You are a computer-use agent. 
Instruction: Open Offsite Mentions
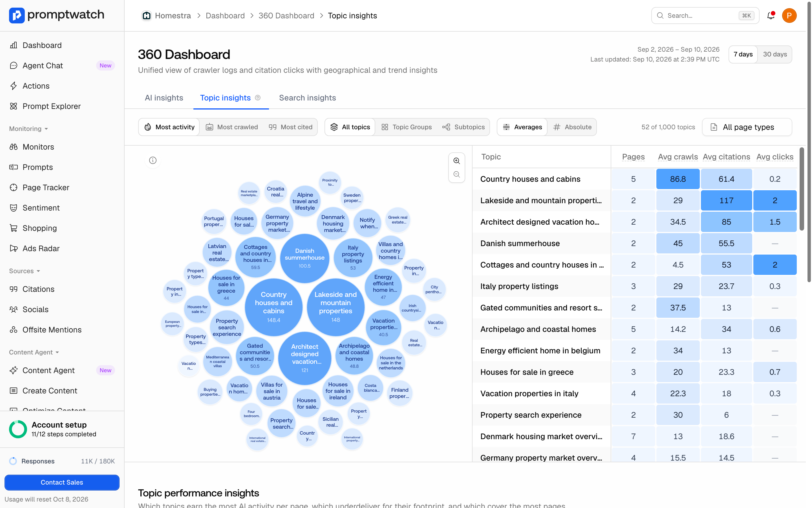tap(62, 330)
